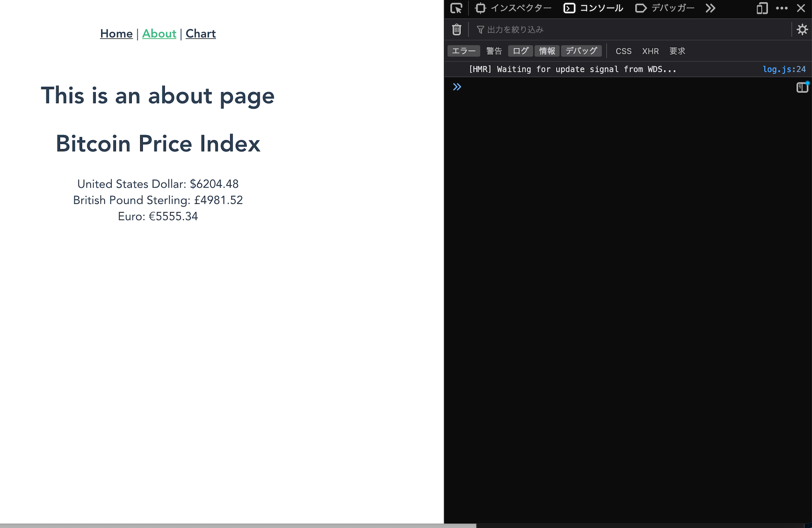The image size is (812, 528).
Task: Open log.js:24 source location
Action: 784,69
